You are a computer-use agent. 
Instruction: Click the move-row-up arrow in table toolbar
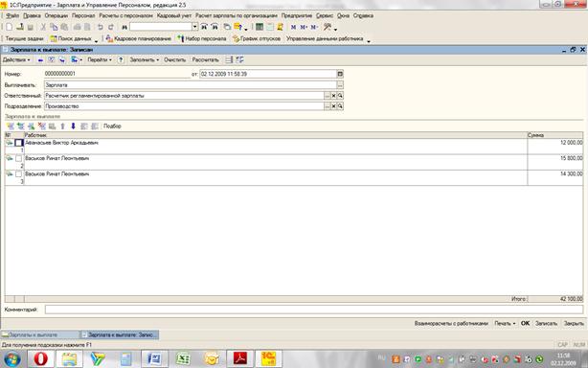[62, 126]
